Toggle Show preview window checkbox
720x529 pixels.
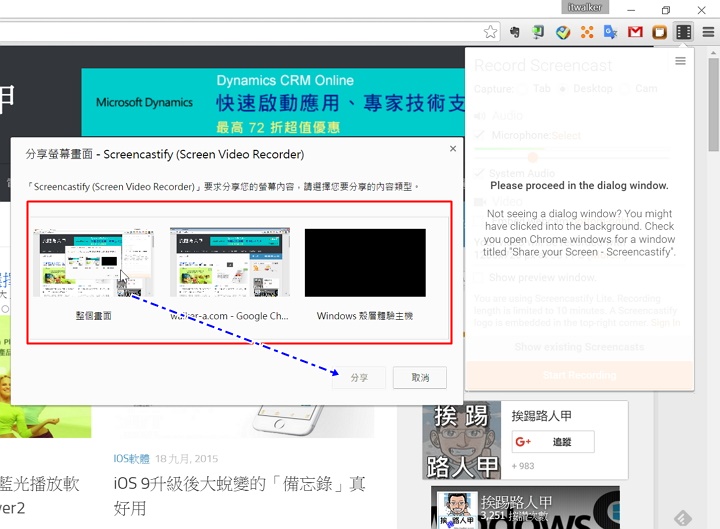click(478, 277)
